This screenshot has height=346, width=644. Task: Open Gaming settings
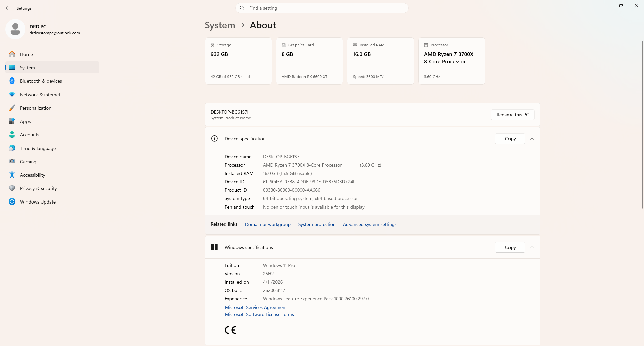[52, 161]
